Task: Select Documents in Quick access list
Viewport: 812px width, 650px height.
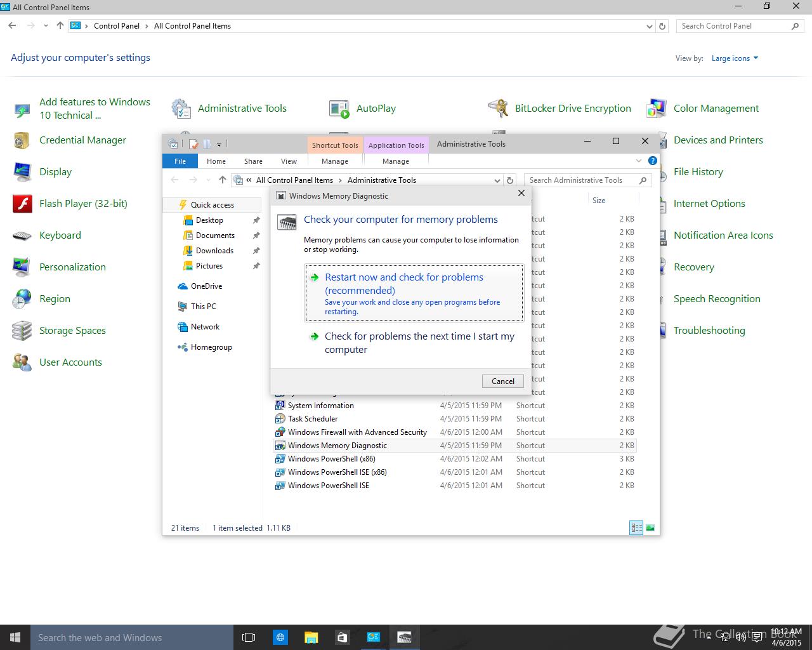Action: pyautogui.click(x=215, y=235)
